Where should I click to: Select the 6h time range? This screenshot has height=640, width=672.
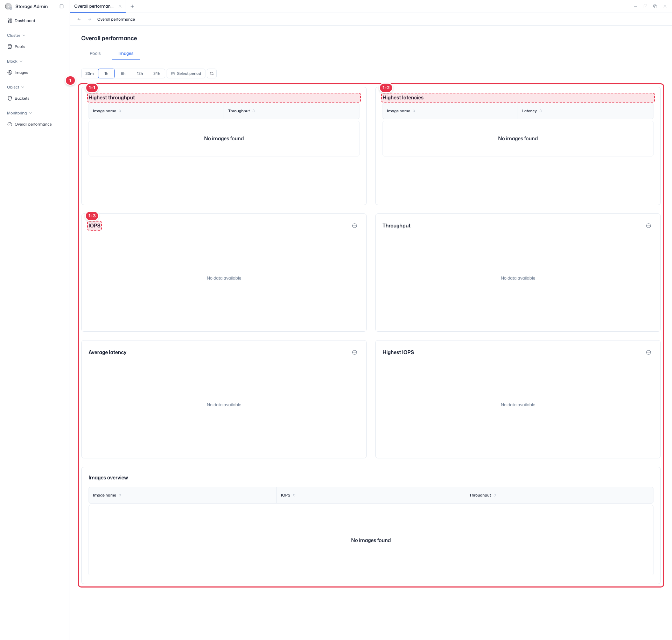point(123,73)
